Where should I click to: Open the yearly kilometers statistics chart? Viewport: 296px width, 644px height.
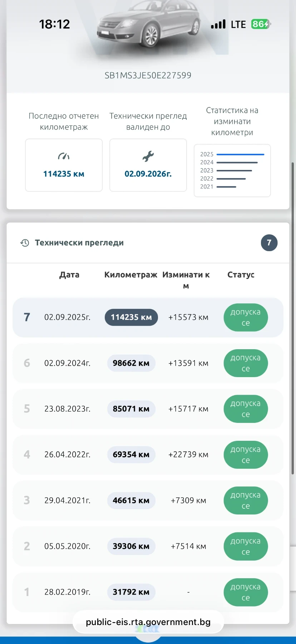[x=232, y=171]
